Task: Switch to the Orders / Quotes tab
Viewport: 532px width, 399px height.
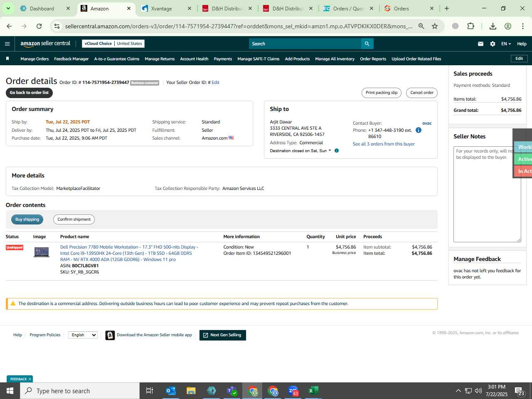Action: pyautogui.click(x=348, y=8)
